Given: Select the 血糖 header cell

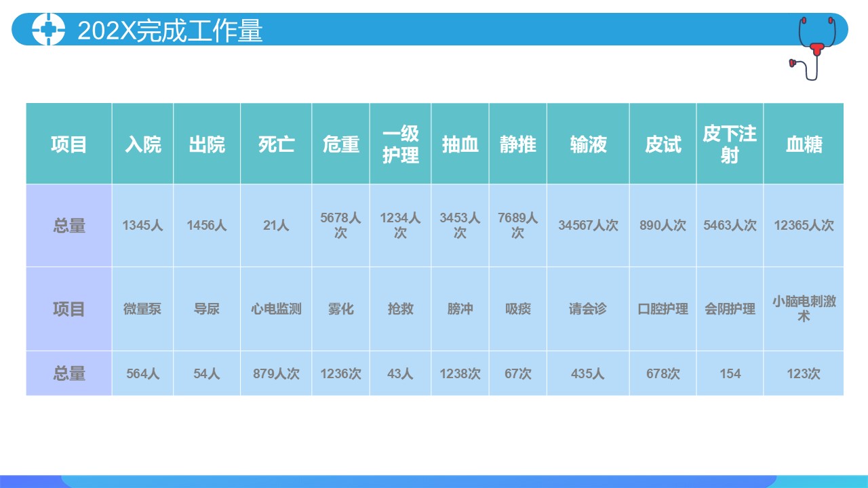Looking at the screenshot, I should [804, 144].
